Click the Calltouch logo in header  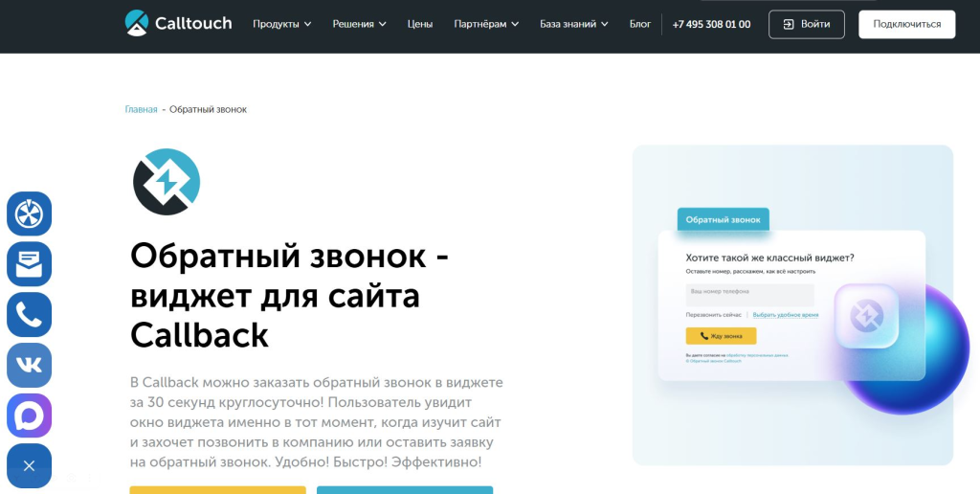point(179,23)
